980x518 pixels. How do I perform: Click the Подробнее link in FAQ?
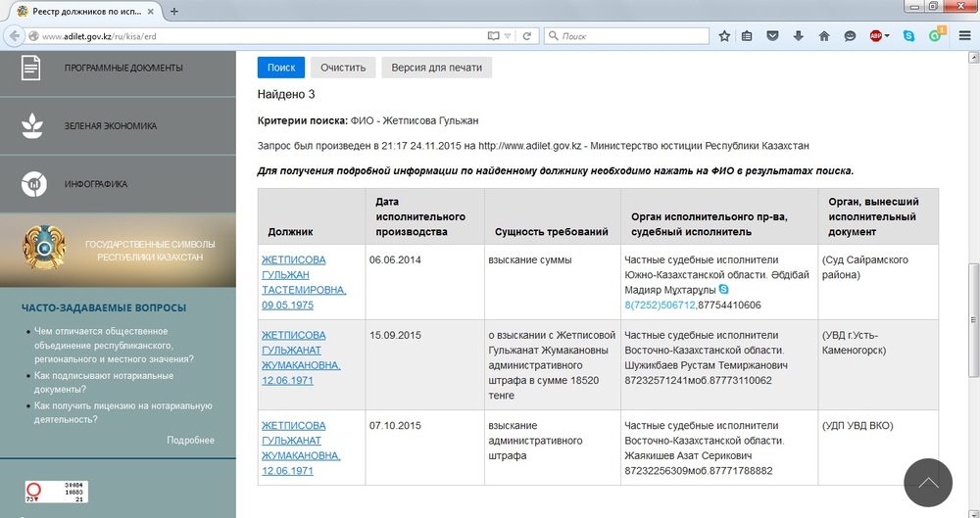(x=190, y=440)
